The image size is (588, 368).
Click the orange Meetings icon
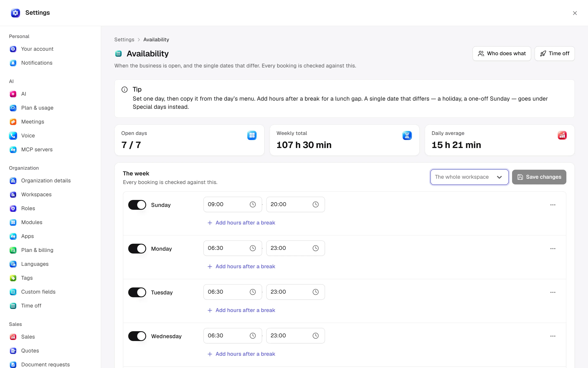[x=13, y=122]
